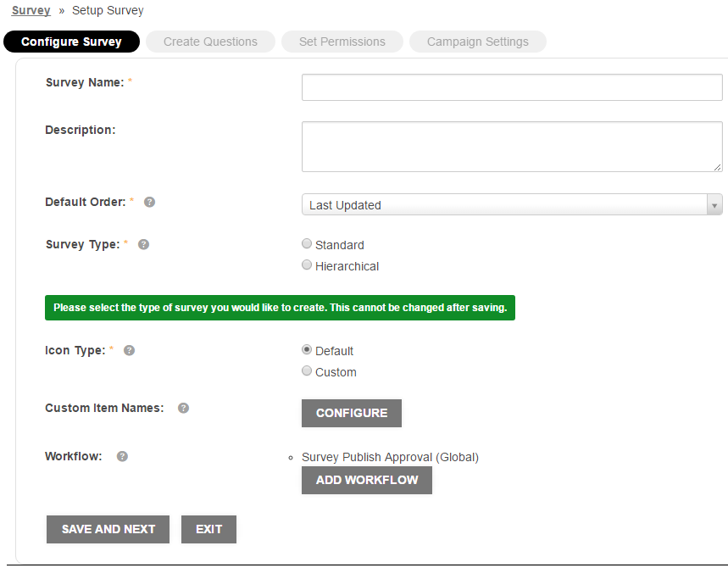Screen dimensions: 728x568
Task: Choose the Default icon type
Action: 307,349
